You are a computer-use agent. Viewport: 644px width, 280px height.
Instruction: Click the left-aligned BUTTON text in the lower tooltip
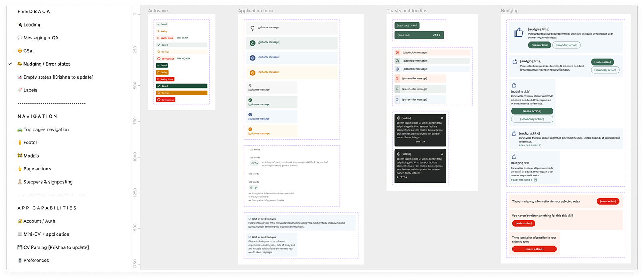[402, 177]
